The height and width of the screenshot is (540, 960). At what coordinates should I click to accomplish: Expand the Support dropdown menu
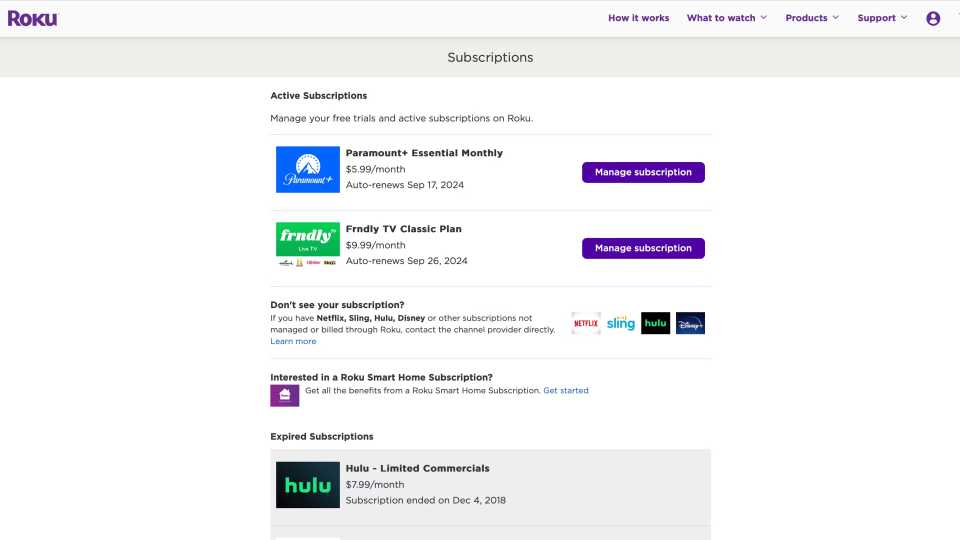pos(882,18)
